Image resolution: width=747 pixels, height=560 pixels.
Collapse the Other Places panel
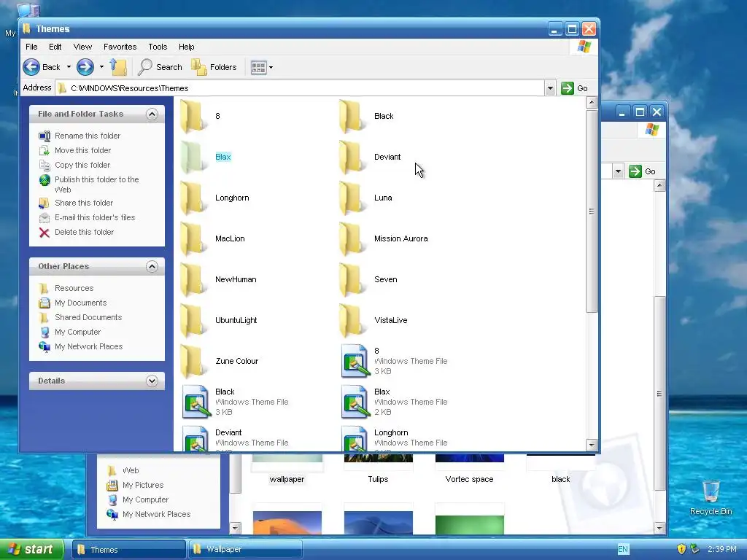pyautogui.click(x=152, y=266)
